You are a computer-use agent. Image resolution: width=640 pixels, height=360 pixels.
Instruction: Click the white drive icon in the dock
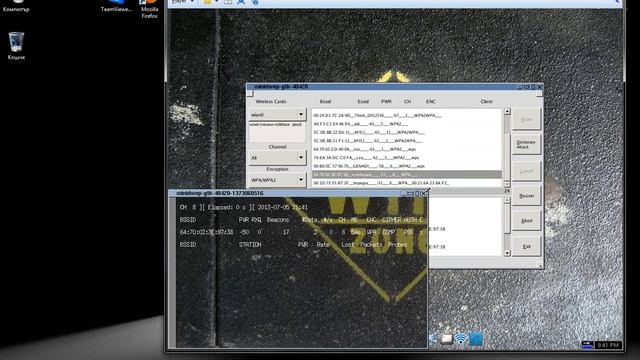[446, 338]
